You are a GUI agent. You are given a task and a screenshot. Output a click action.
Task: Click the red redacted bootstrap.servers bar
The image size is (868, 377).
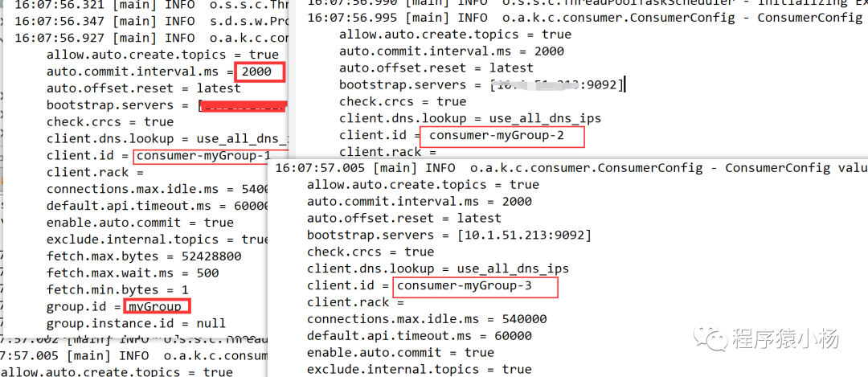click(244, 106)
